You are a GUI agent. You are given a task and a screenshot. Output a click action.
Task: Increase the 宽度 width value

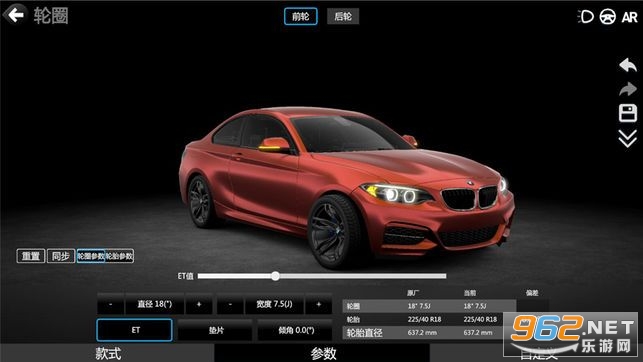click(319, 304)
